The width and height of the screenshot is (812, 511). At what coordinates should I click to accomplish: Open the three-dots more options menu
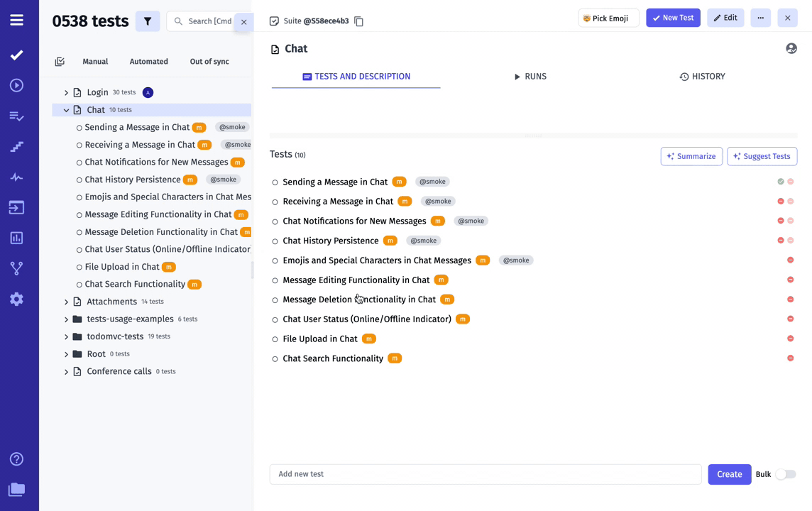tap(760, 18)
